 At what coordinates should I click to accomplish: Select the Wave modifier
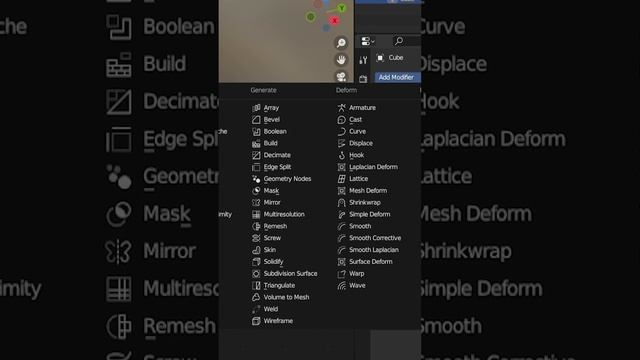(x=357, y=285)
